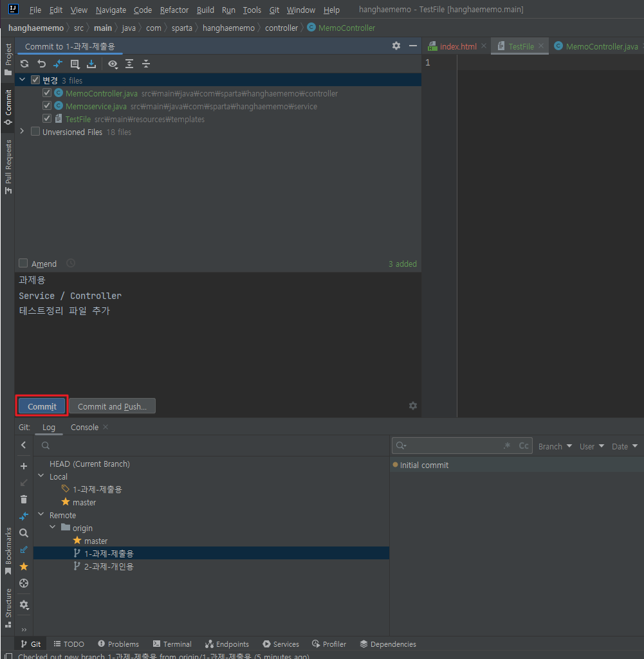Screen dimensions: 644x659
Task: Open the Problems tool window
Action: (118, 644)
